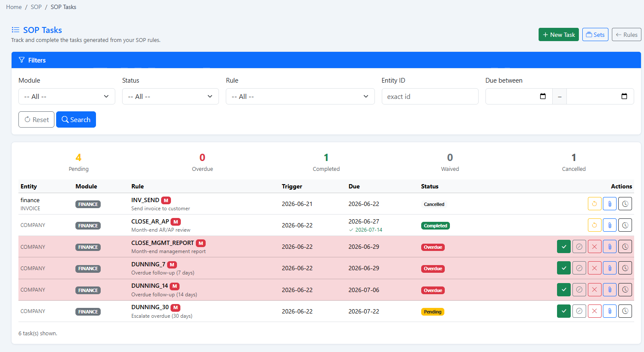644x352 pixels.
Task: Select the Waived count summary
Action: 450,162
